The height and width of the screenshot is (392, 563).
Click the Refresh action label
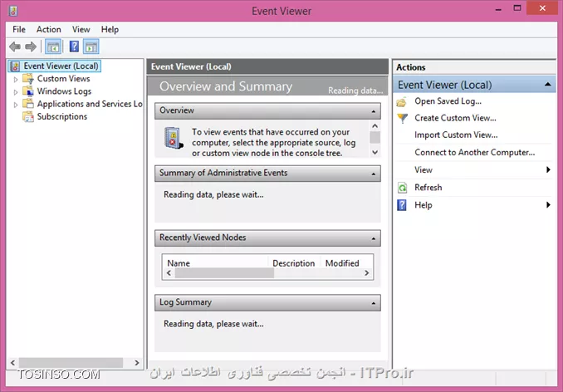coord(428,188)
